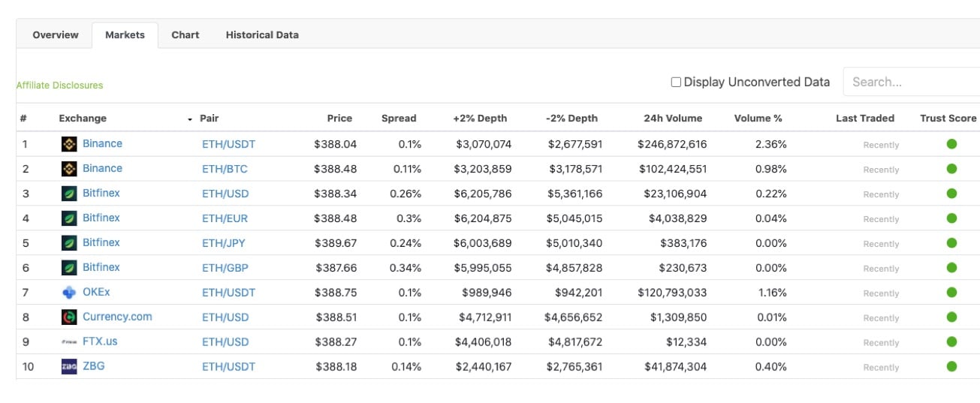Screen dimensions: 980x403
Task: Open the ETH/JPY pair link on Bitfinex
Action: coord(225,243)
